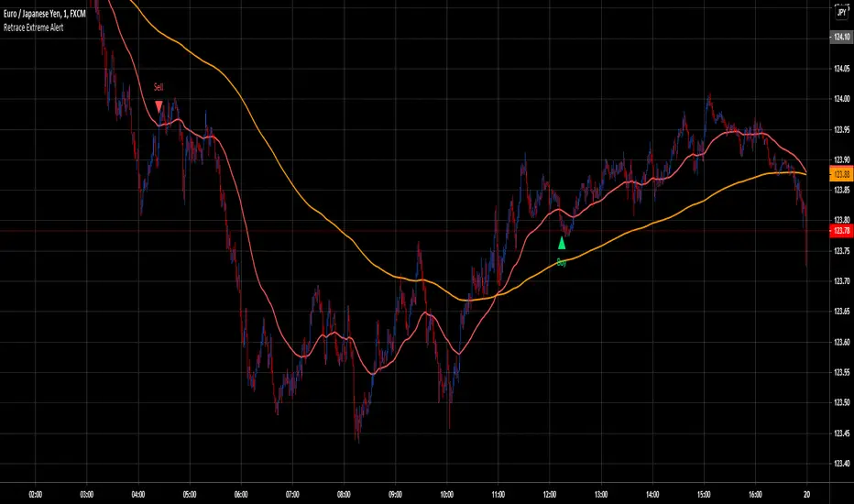The image size is (854, 504).
Task: Open the JPY currency selector
Action: coord(841,12)
